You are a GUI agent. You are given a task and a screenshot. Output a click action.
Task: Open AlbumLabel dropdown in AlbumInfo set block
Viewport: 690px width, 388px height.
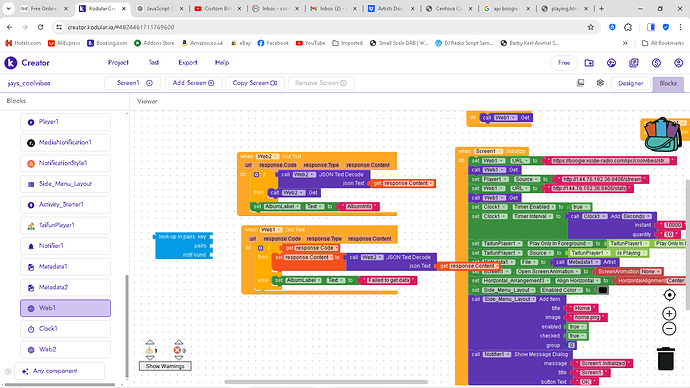coord(283,206)
